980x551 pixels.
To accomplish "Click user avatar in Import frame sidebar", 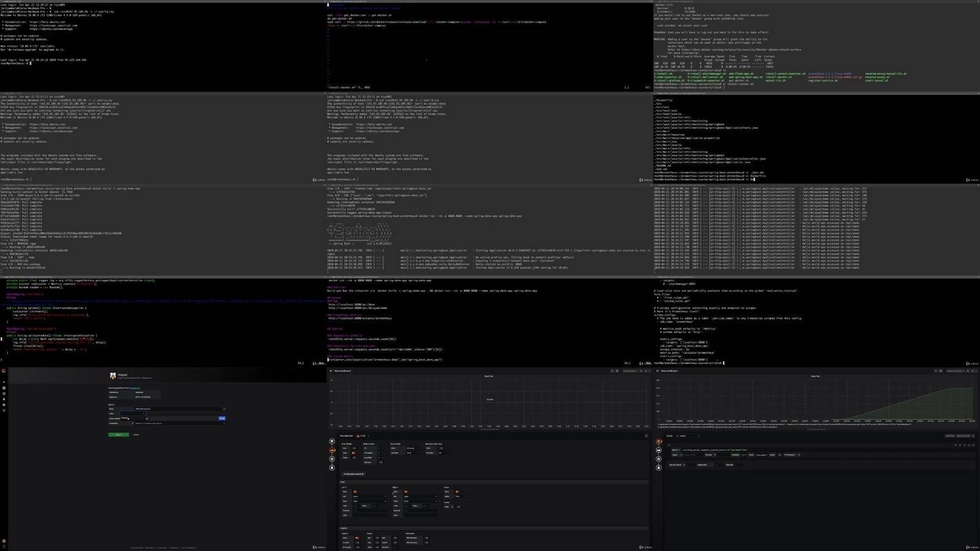I will pos(4,541).
